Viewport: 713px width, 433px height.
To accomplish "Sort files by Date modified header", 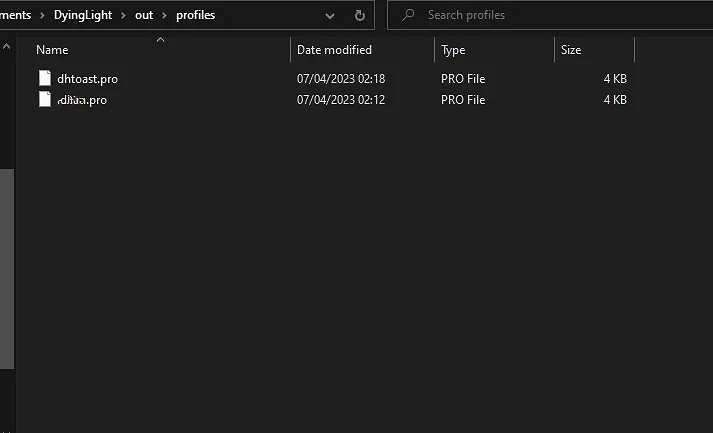I will click(334, 50).
